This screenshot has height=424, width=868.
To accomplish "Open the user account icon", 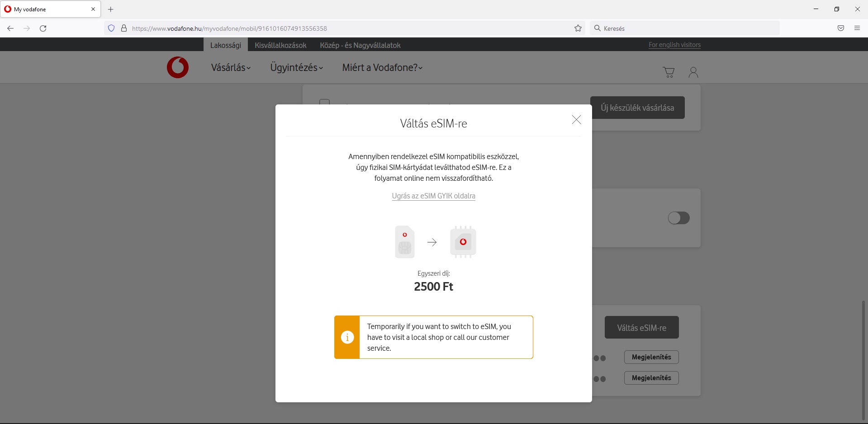I will (x=693, y=72).
